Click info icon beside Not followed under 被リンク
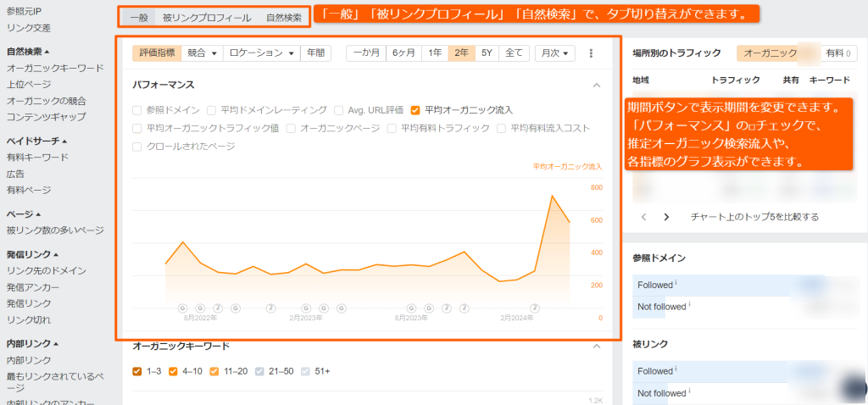Image resolution: width=868 pixels, height=405 pixels. pos(690,392)
